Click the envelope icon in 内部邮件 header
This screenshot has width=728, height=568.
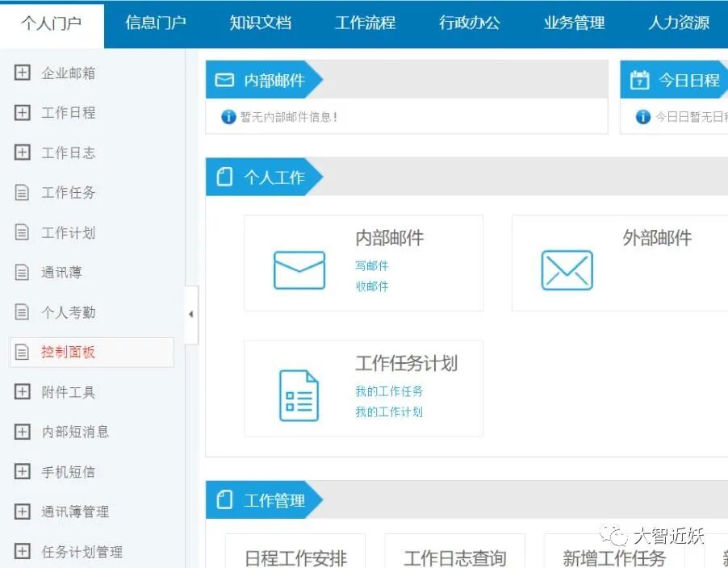[224, 81]
